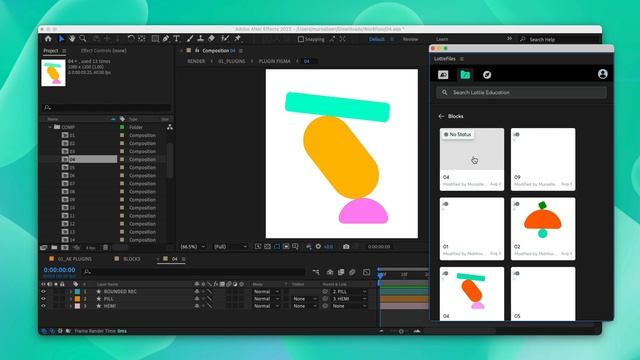Open the ROUNDED REC blend mode Normal dropdown

coord(266,291)
